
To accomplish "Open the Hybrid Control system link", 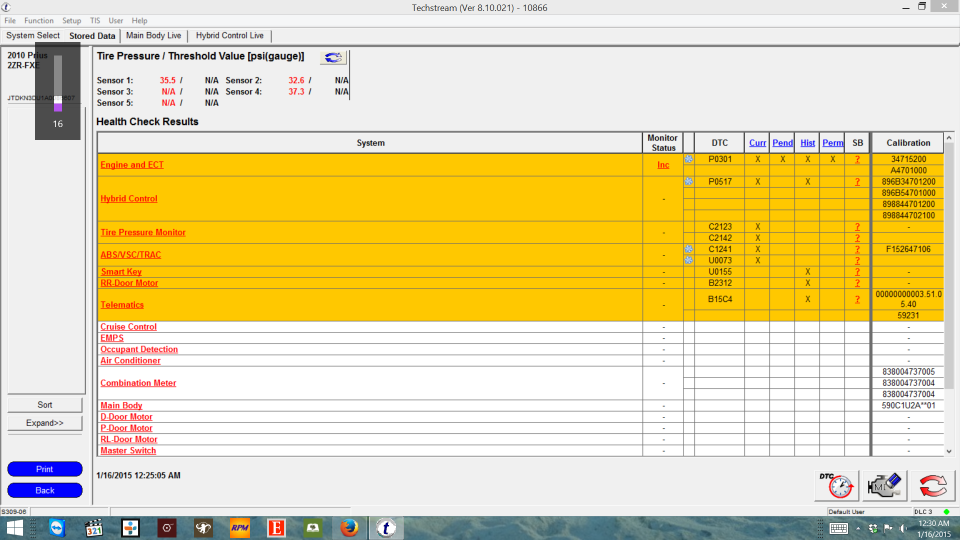I will 129,199.
